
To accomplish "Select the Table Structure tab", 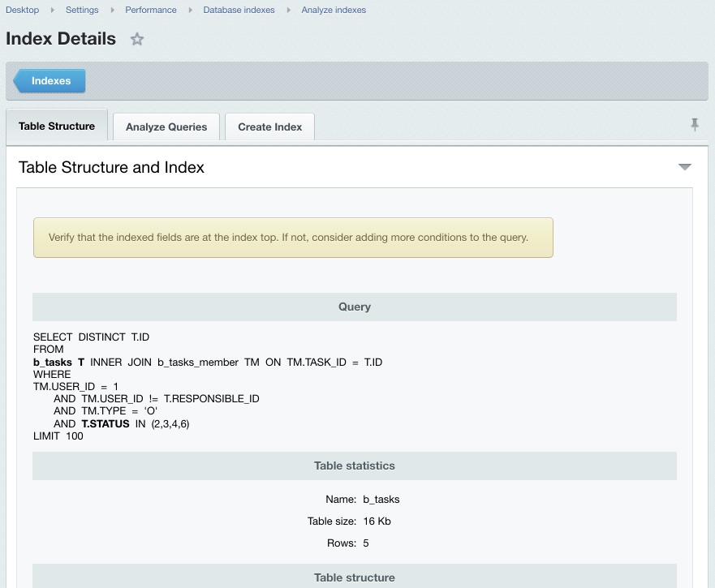I will coord(57,126).
